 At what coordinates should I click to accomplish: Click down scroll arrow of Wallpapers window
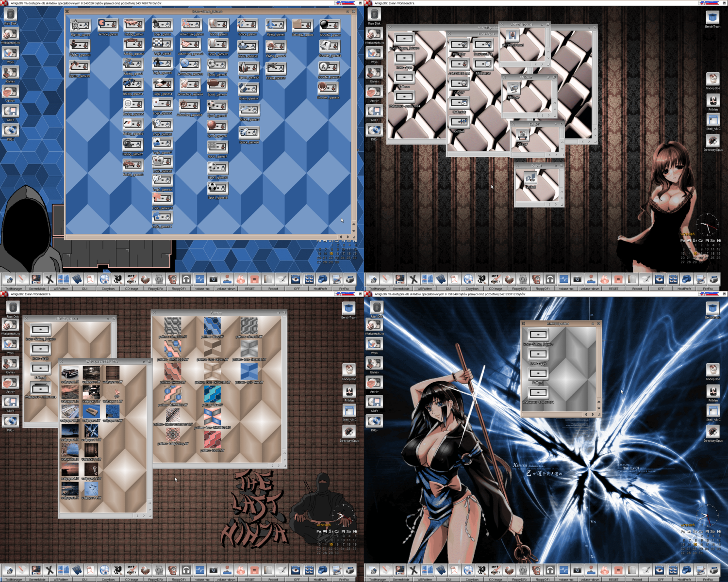(x=150, y=509)
